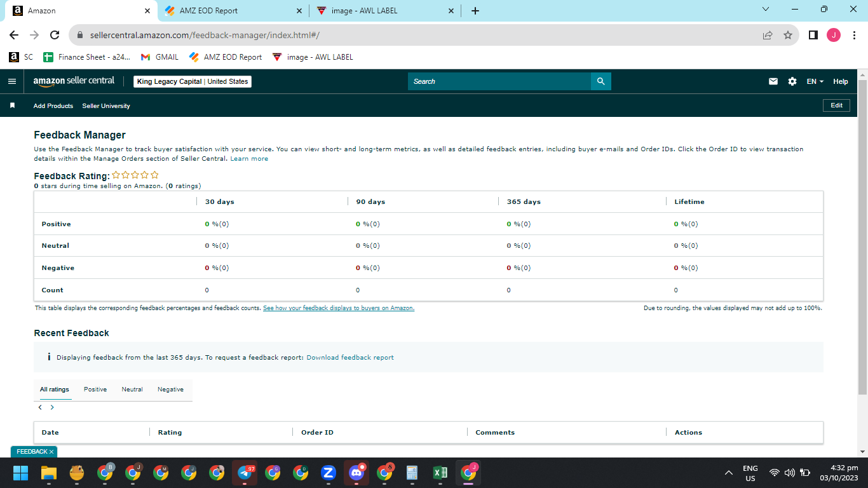
Task: Click the bookmark flag icon beside Add Products
Action: tap(12, 105)
